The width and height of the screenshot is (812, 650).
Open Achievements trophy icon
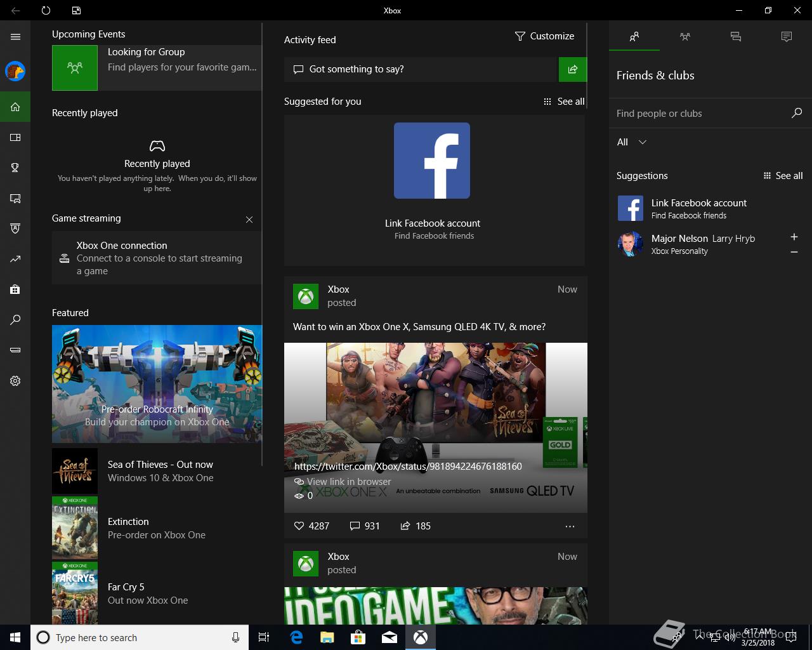tap(15, 168)
